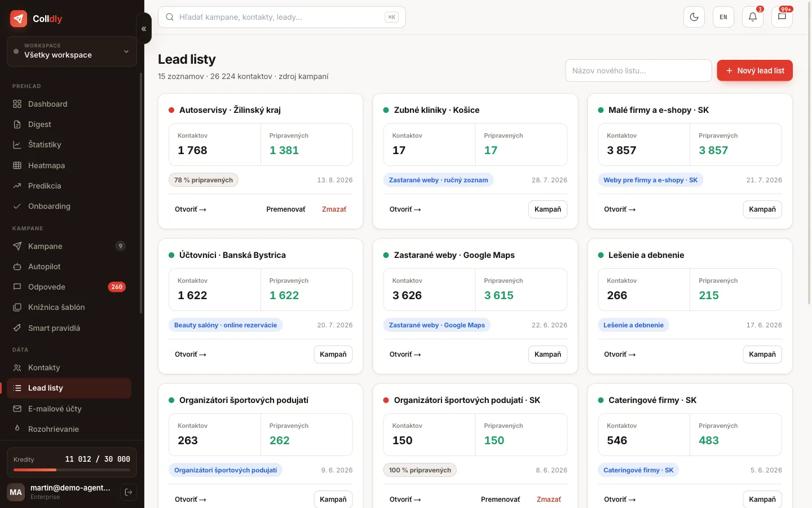This screenshot has height=508, width=812.
Task: Switch the language with the EN button
Action: 723,17
